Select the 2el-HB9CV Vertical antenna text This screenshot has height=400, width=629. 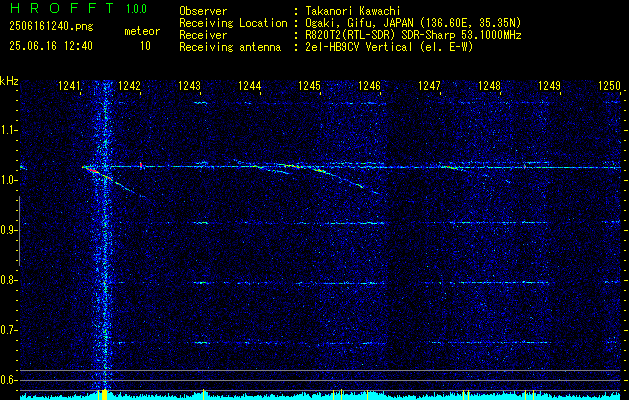click(x=389, y=47)
